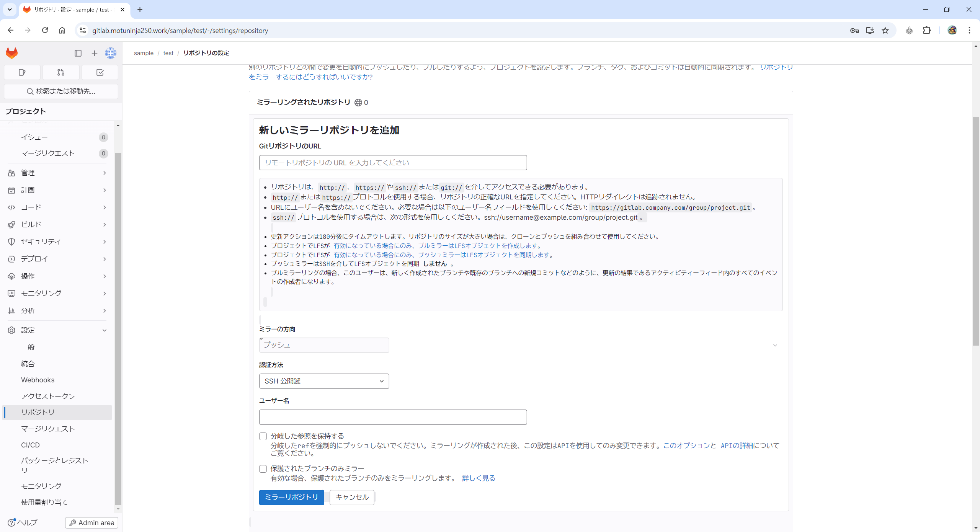Click the Git repository URL input field
The height and width of the screenshot is (532, 980).
tap(393, 162)
